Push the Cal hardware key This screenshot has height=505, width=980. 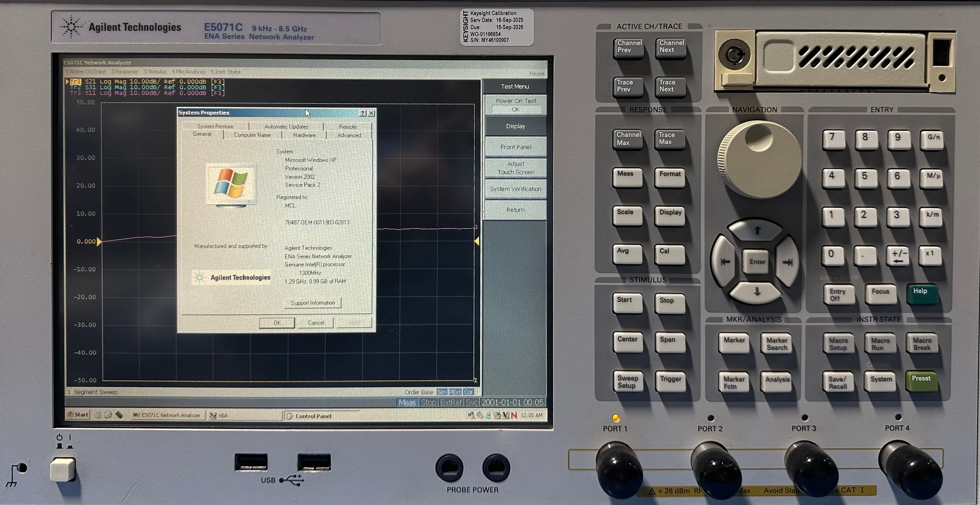coord(669,254)
